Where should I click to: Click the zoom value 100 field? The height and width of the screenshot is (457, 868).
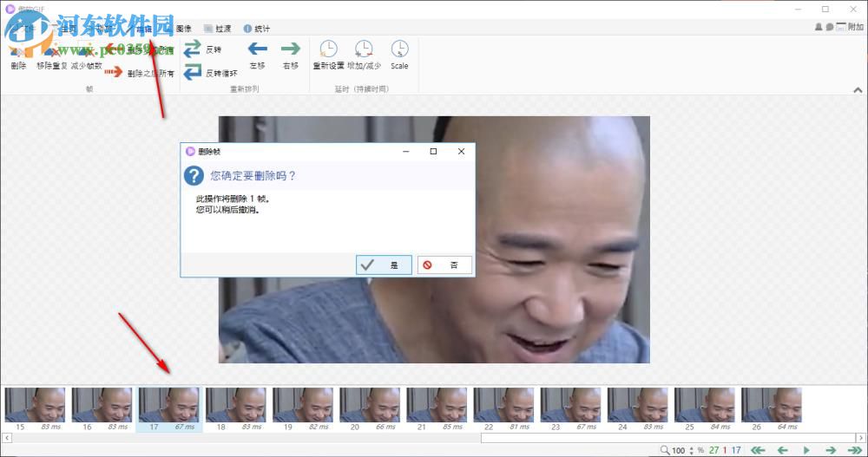tap(679, 450)
